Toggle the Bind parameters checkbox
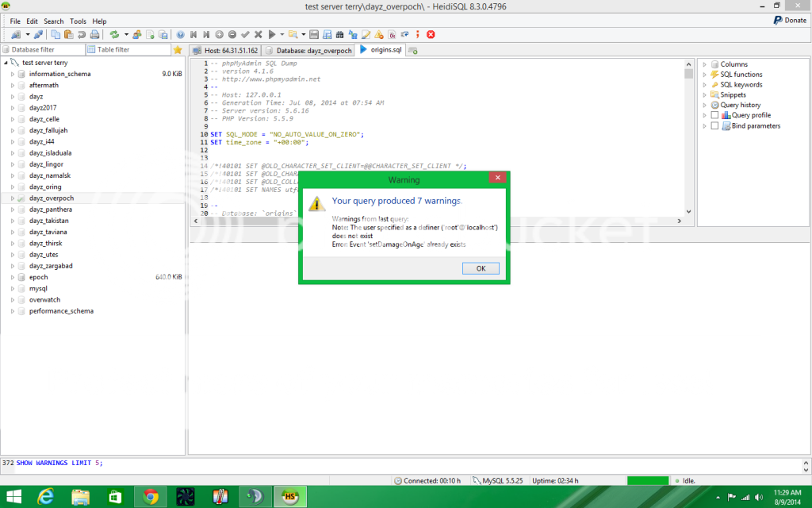This screenshot has width=812, height=508. click(x=714, y=126)
